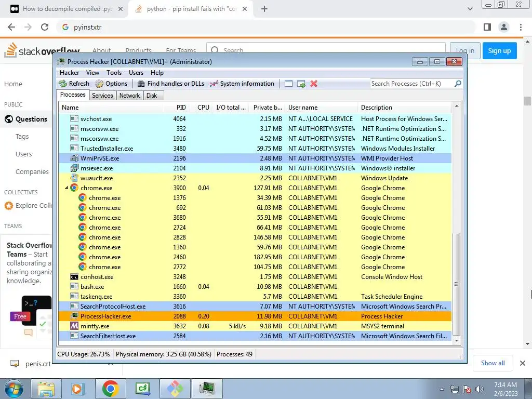Click the find window toolbar icon
The width and height of the screenshot is (532, 399).
(288, 84)
